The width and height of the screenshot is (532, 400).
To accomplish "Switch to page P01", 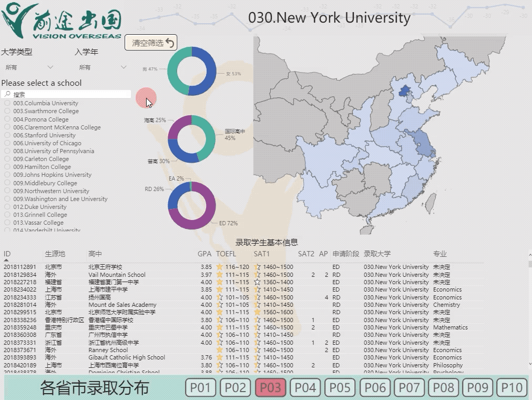I will 201,388.
